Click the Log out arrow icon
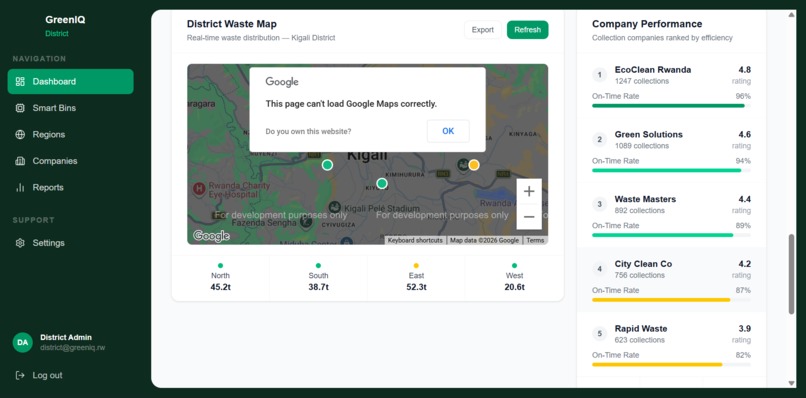 click(x=20, y=375)
